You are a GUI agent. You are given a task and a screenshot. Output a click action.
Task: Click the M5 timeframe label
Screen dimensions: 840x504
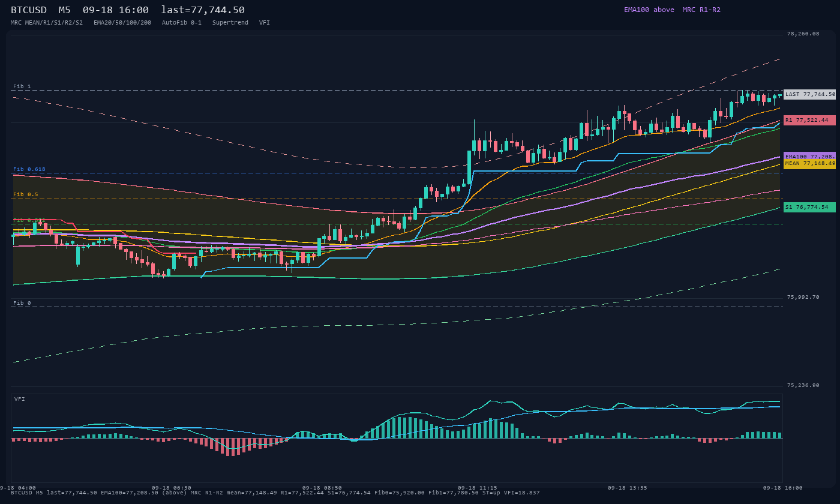(x=65, y=10)
